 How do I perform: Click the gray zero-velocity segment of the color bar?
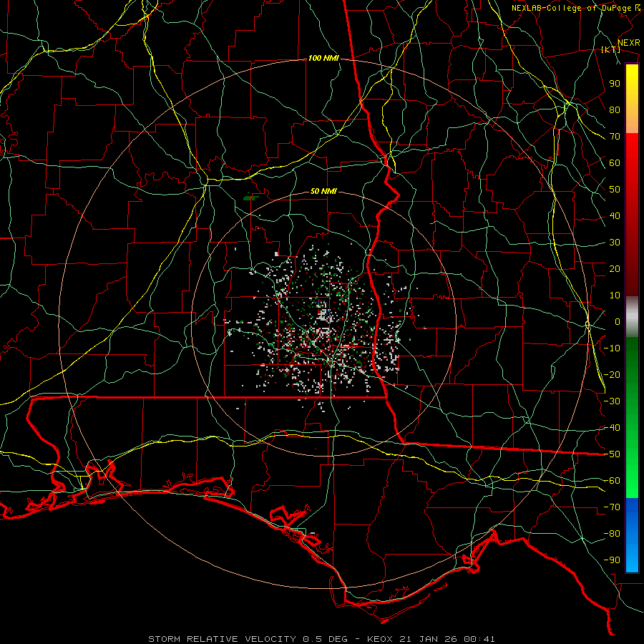coord(632,317)
